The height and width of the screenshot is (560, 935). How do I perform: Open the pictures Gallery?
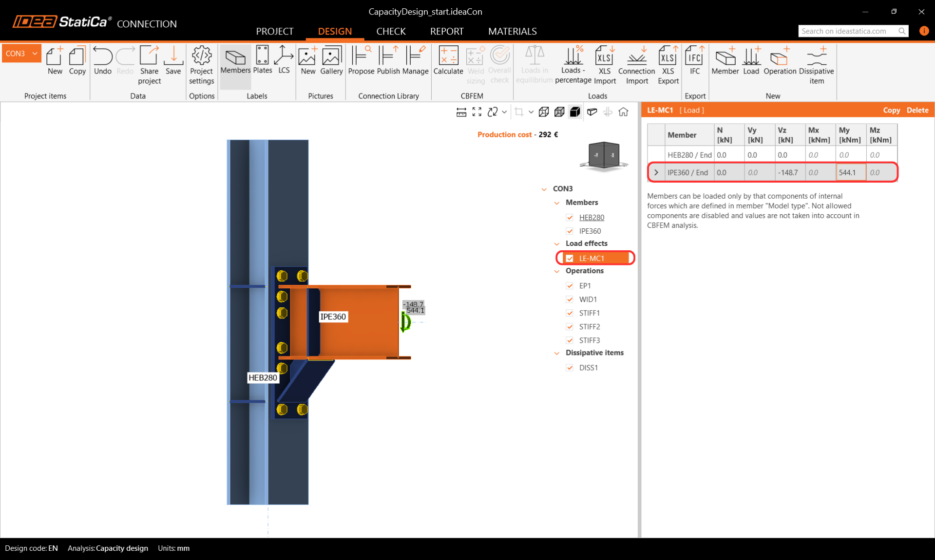pos(331,61)
